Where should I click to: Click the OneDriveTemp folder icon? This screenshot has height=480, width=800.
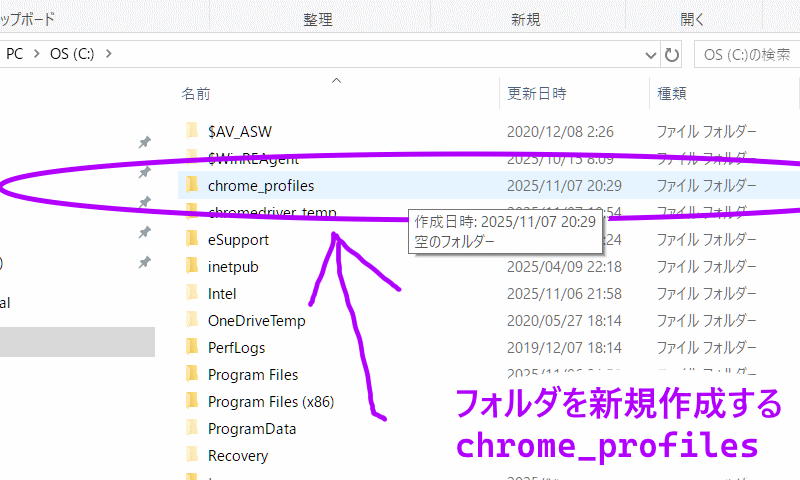point(193,321)
